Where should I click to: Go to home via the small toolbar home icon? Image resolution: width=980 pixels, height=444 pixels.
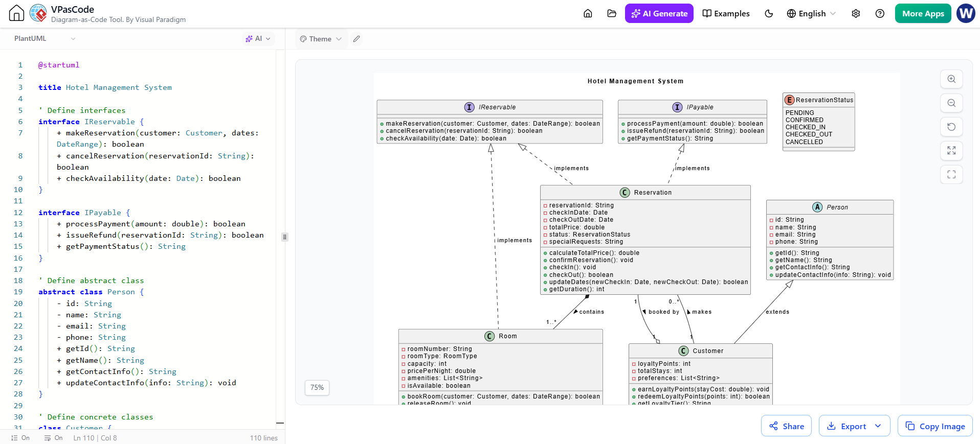[x=588, y=13]
